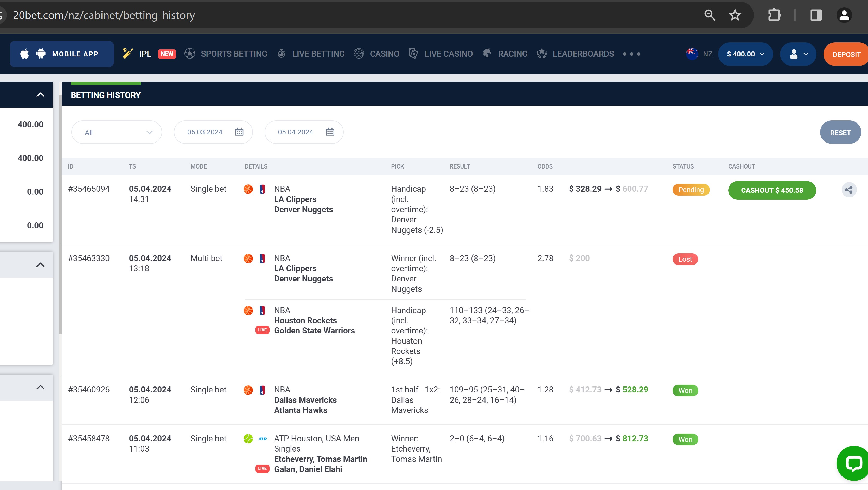Open the All bet type dropdown
The height and width of the screenshot is (490, 868).
(117, 132)
